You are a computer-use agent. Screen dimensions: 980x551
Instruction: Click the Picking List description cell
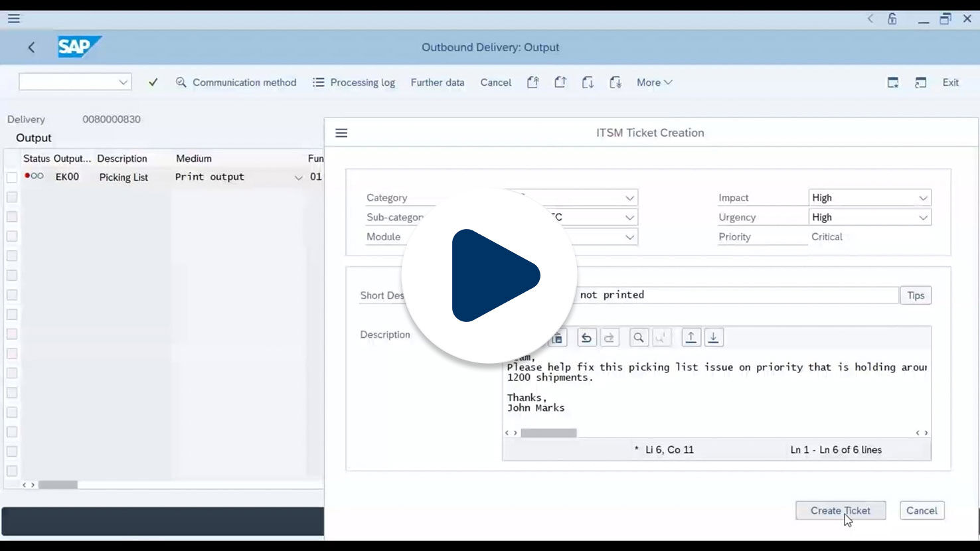click(123, 177)
